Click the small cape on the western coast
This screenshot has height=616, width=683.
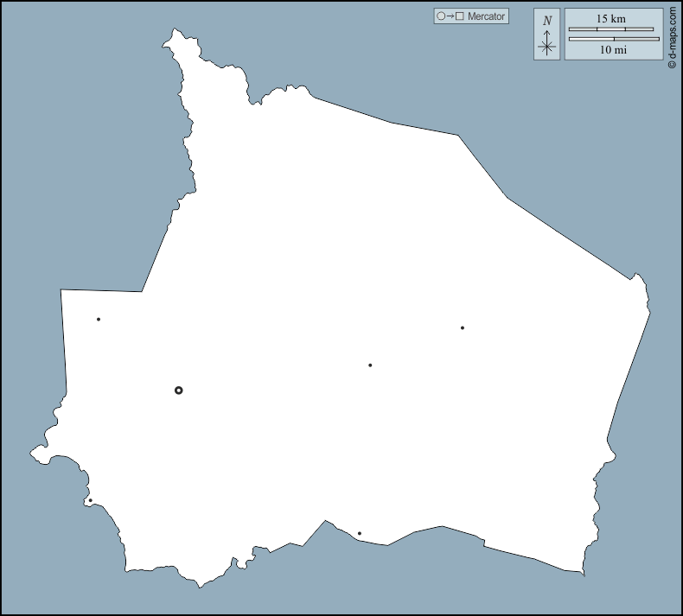tap(36, 453)
